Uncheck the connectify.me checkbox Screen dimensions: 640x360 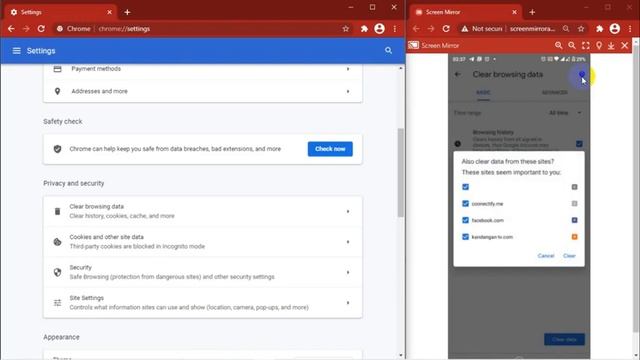(465, 203)
